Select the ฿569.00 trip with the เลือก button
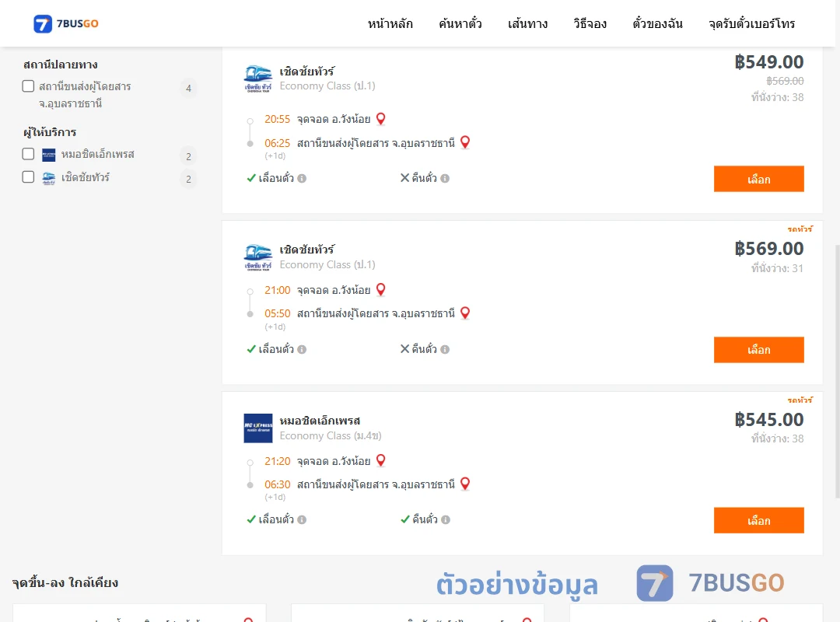 [x=758, y=350]
